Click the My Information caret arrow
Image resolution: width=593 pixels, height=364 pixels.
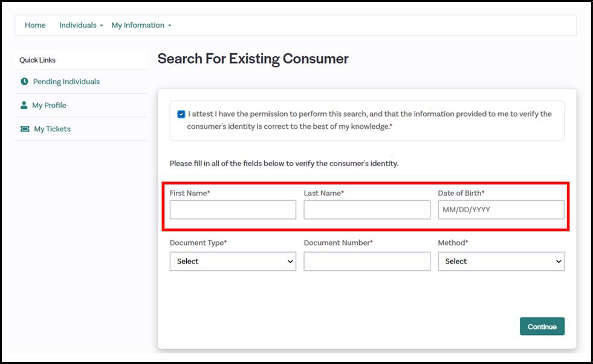[169, 26]
